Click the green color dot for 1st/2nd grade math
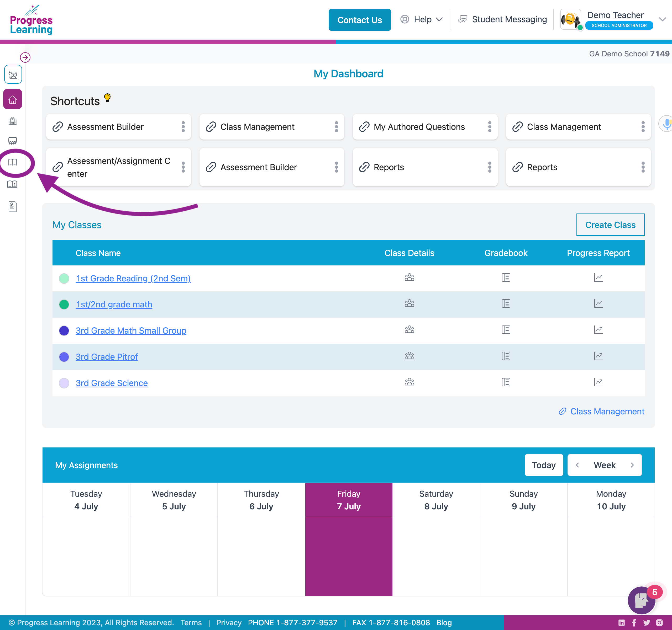This screenshot has width=672, height=630. pyautogui.click(x=64, y=305)
